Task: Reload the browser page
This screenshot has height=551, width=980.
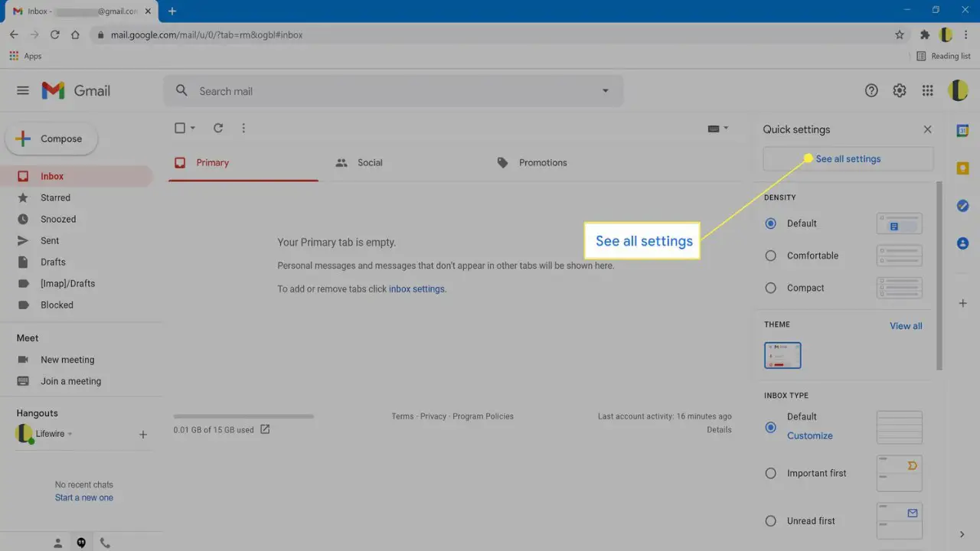Action: point(54,34)
